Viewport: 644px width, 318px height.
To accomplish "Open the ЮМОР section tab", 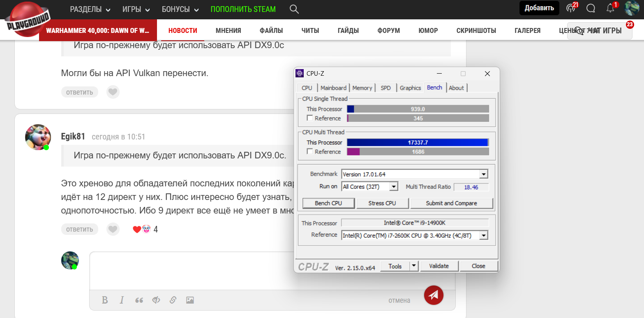I will 428,30.
